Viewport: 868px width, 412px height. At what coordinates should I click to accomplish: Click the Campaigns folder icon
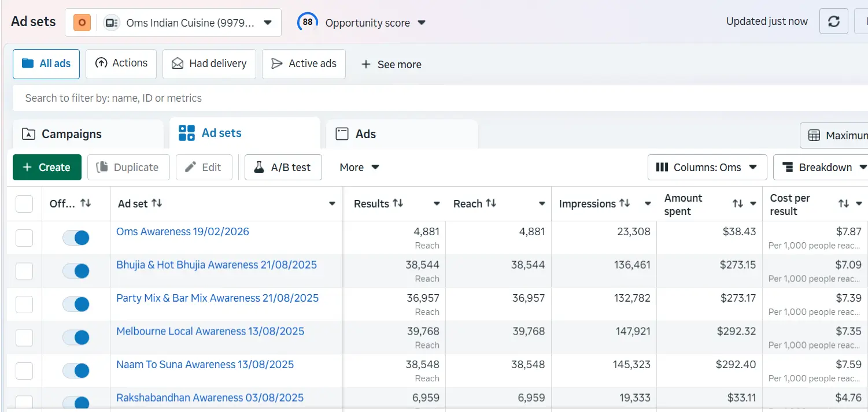29,133
